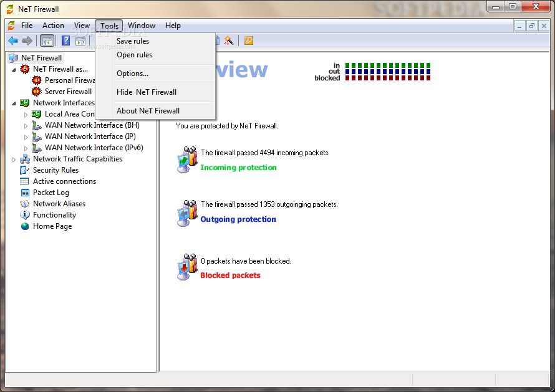Click the Home Page globe icon
Screen dimensions: 555x392
[x=25, y=226]
